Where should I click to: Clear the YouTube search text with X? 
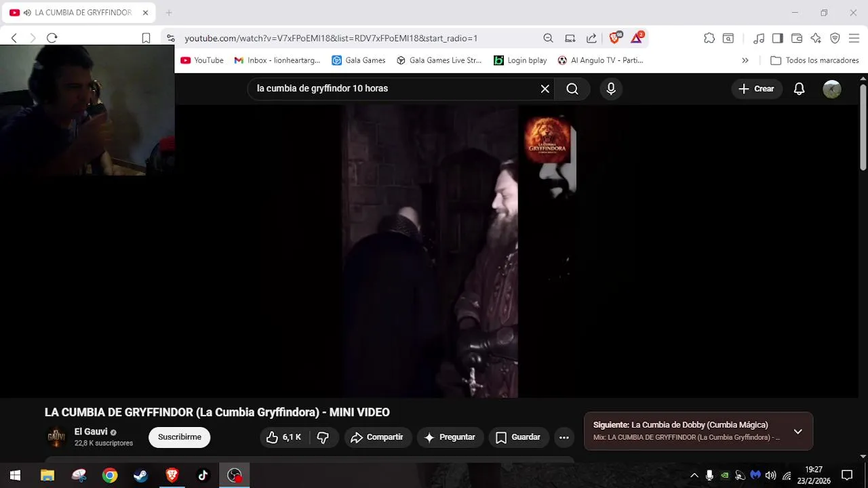point(545,89)
